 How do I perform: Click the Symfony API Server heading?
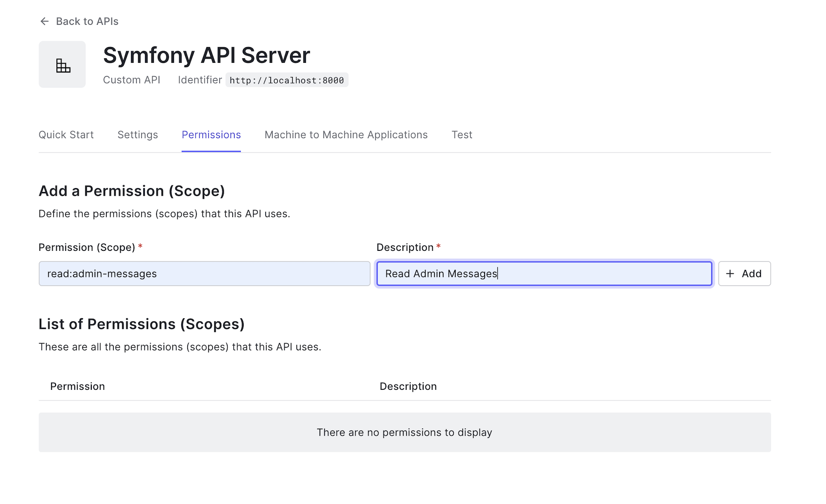(206, 55)
